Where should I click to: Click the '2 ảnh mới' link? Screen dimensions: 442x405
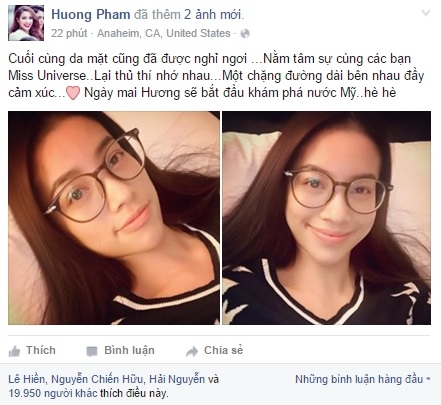pos(213,15)
